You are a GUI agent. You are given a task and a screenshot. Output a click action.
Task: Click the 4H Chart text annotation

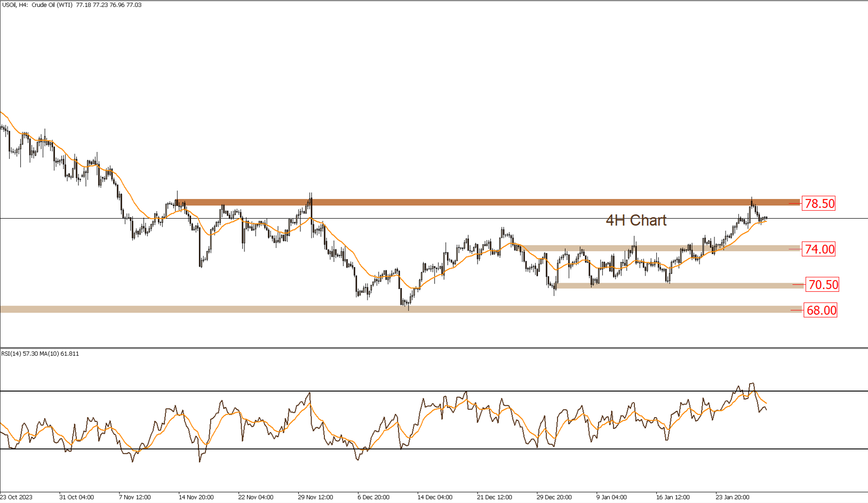pyautogui.click(x=636, y=220)
